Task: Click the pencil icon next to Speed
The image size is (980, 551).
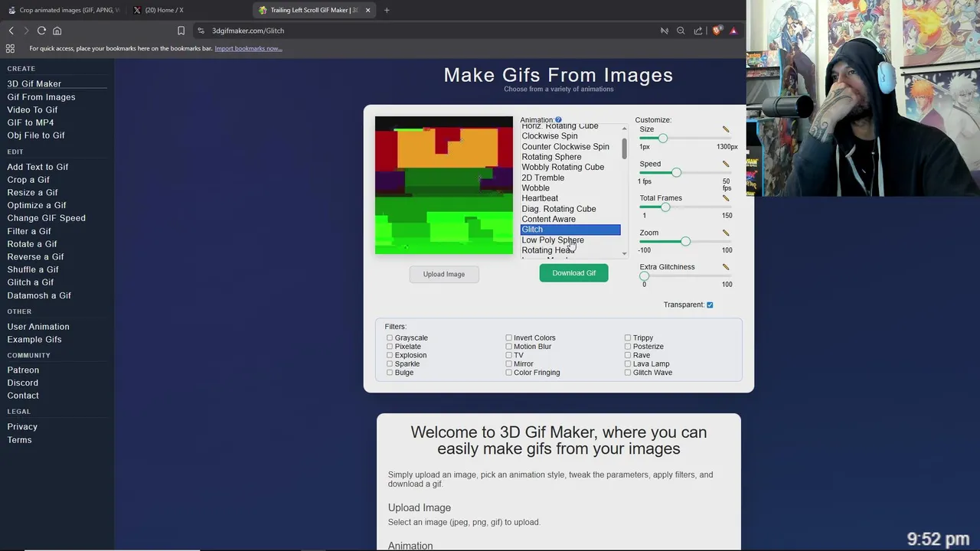Action: coord(726,164)
